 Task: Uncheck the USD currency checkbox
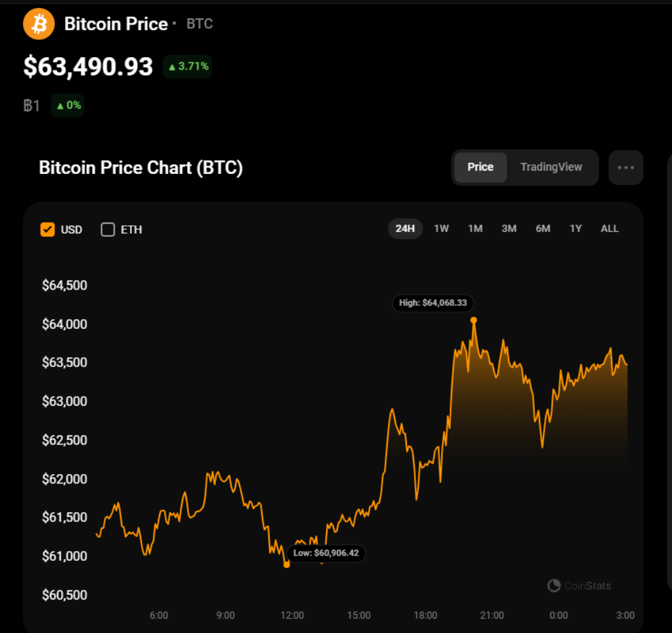(x=47, y=229)
